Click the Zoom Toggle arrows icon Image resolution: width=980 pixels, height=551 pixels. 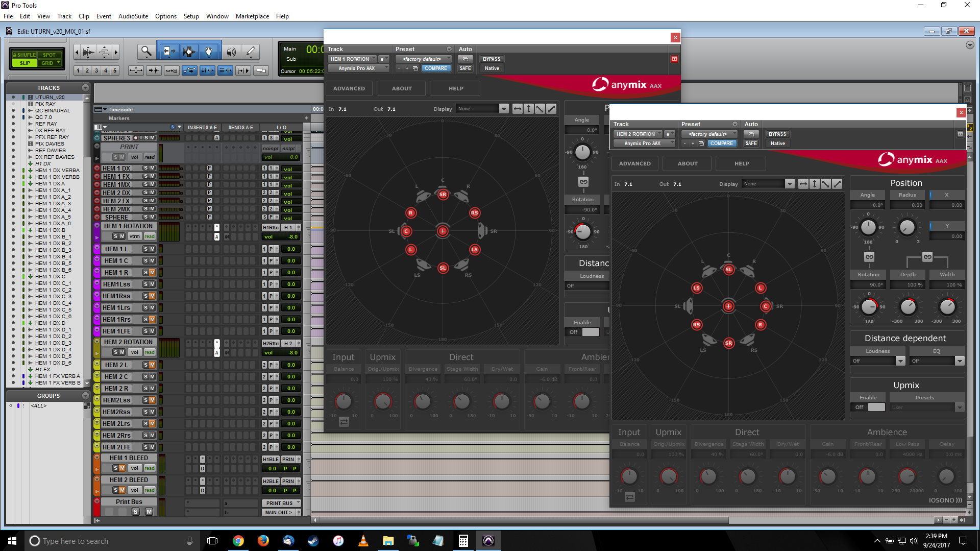[136, 70]
